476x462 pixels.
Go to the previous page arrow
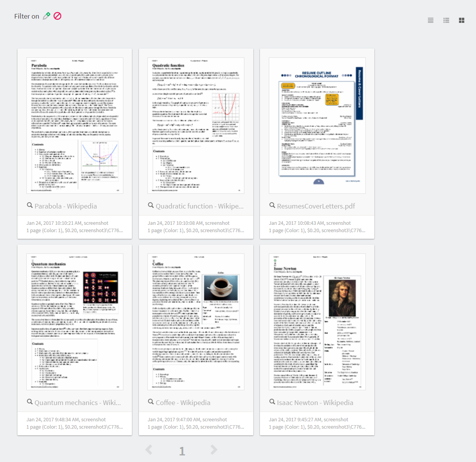[149, 450]
